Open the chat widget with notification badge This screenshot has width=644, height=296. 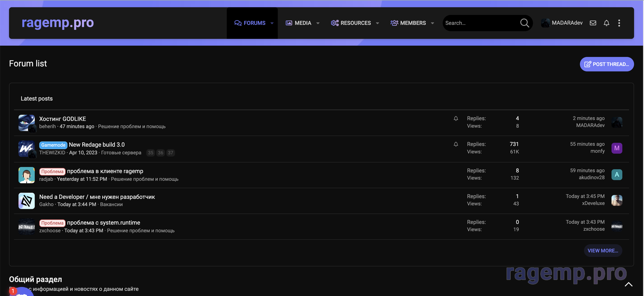tap(21, 292)
